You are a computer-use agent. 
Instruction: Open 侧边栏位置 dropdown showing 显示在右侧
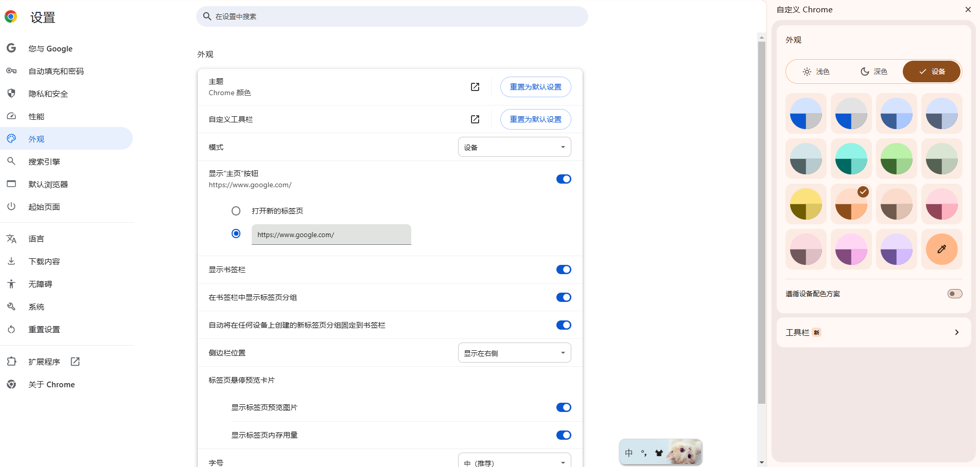click(514, 353)
